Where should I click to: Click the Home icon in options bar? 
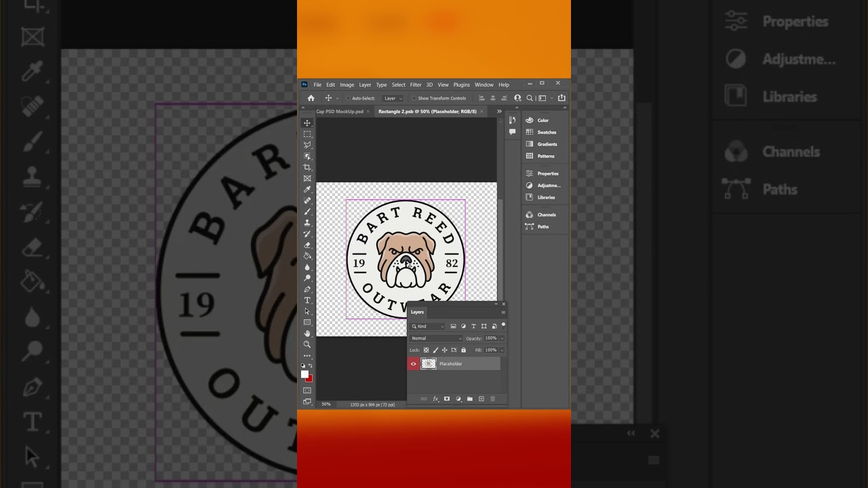tap(311, 98)
